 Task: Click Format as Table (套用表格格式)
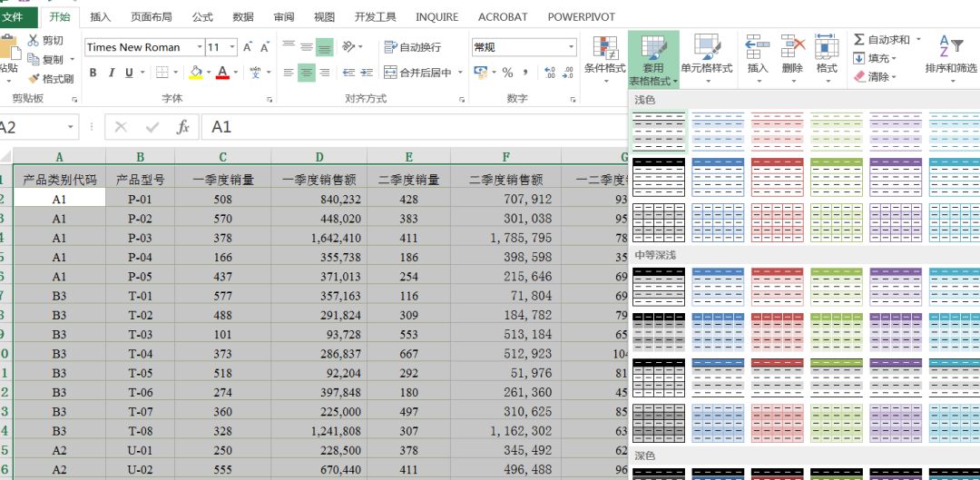point(653,60)
